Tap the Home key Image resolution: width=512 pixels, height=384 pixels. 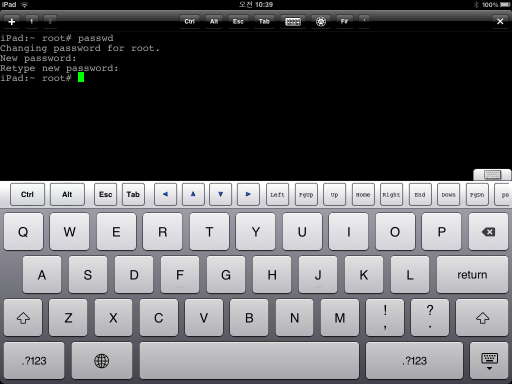[363, 194]
